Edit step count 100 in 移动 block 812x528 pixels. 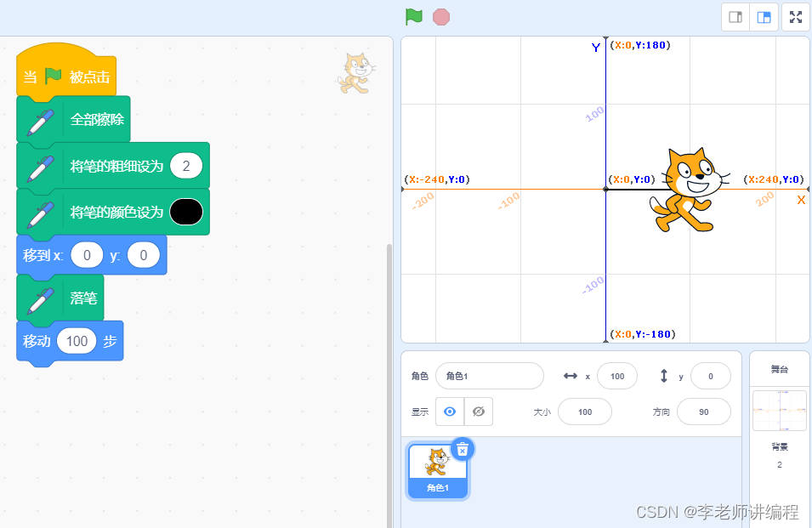(x=77, y=341)
